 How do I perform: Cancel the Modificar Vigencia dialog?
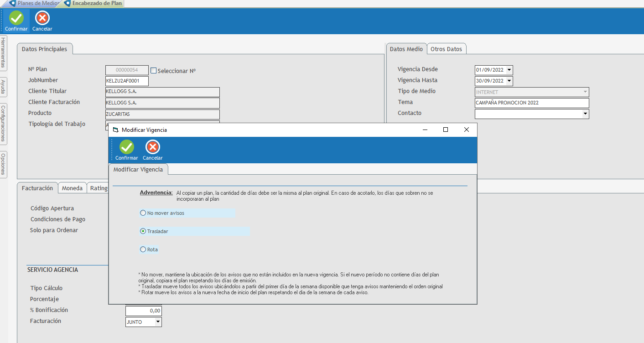[152, 147]
